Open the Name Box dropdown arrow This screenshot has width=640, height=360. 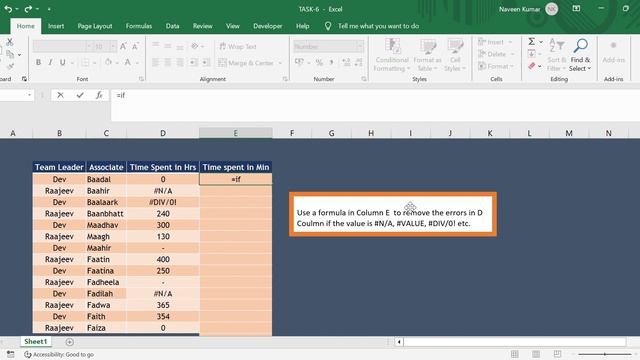(29, 95)
